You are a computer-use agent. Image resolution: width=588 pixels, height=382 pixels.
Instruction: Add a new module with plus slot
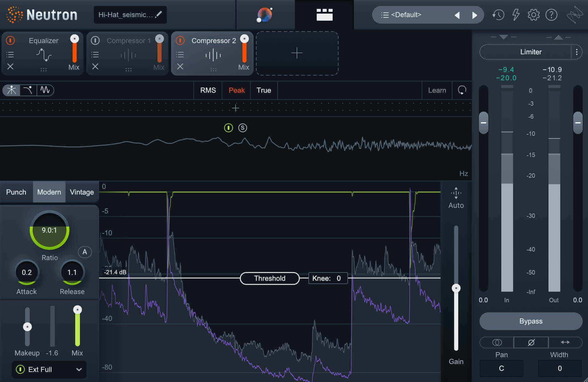tap(297, 53)
